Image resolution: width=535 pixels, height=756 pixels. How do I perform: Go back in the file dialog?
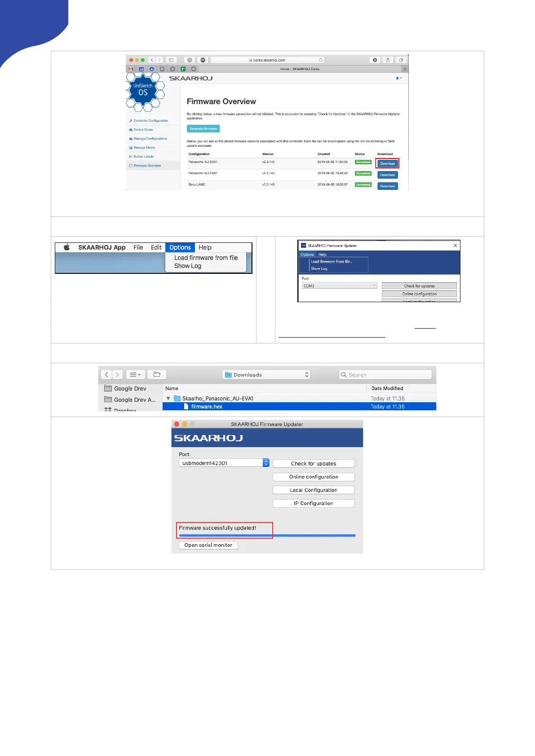[x=106, y=374]
